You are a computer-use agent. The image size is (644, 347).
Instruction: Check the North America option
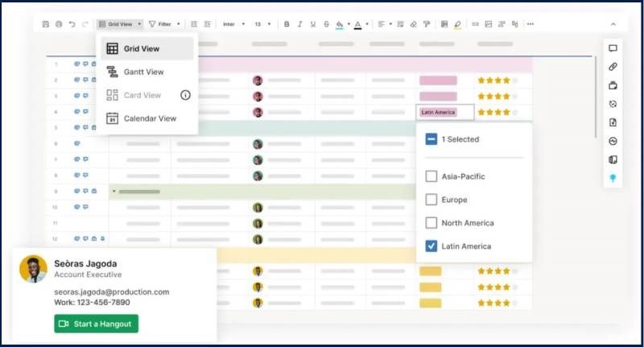pos(431,223)
